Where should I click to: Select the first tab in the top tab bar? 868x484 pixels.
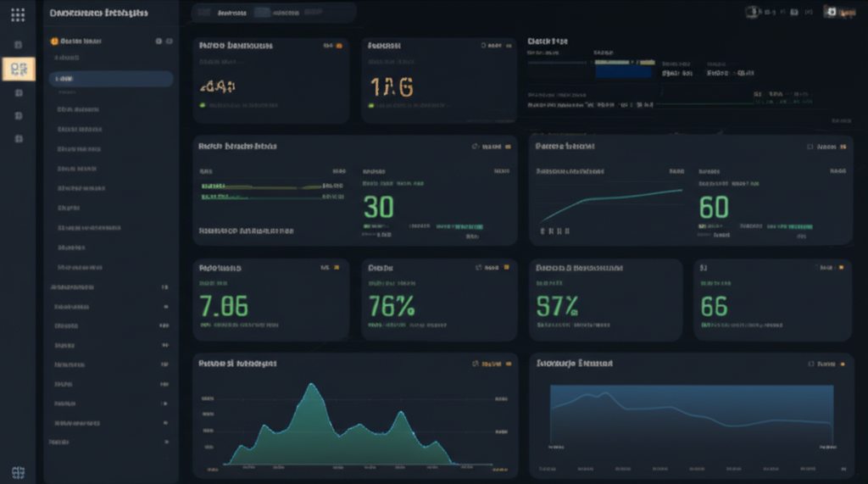[x=226, y=14]
